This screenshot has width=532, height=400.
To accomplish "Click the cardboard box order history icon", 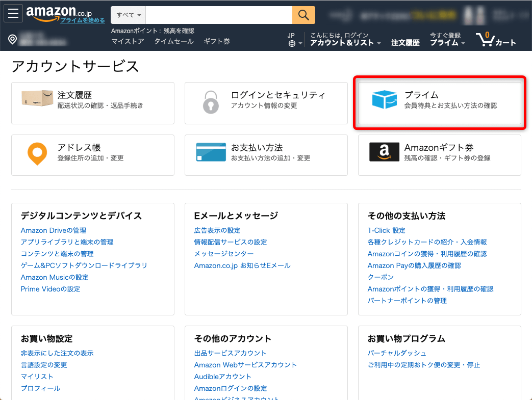I will (x=37, y=98).
